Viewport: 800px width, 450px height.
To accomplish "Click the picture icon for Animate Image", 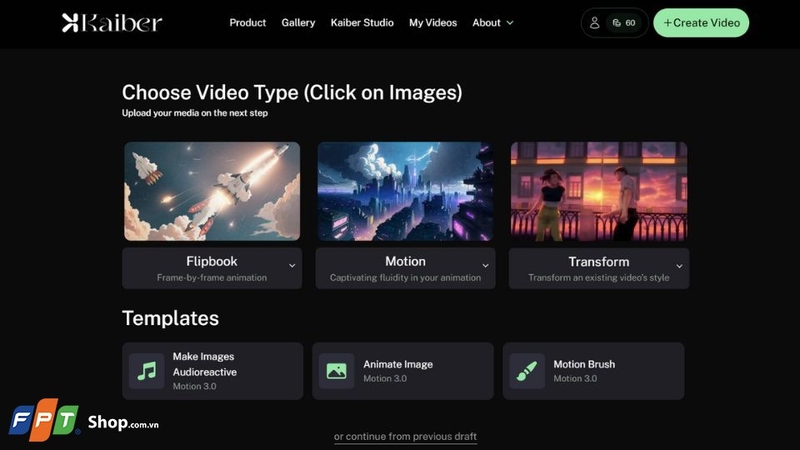I will (336, 371).
